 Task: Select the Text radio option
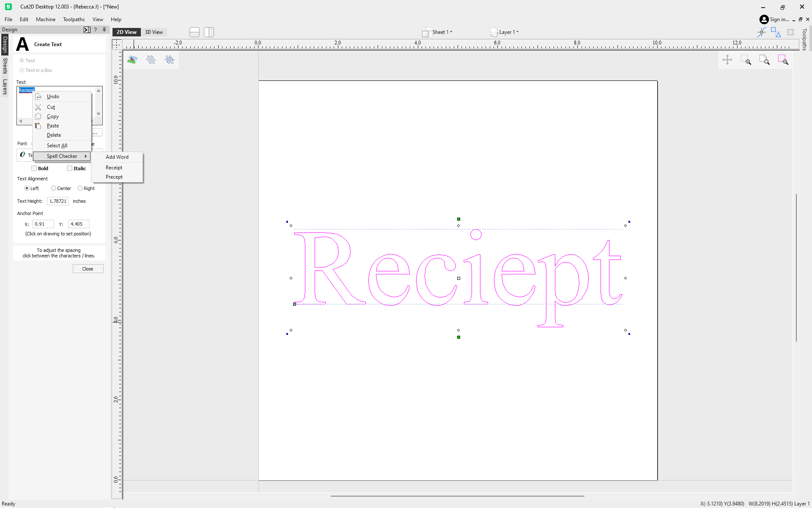click(22, 61)
